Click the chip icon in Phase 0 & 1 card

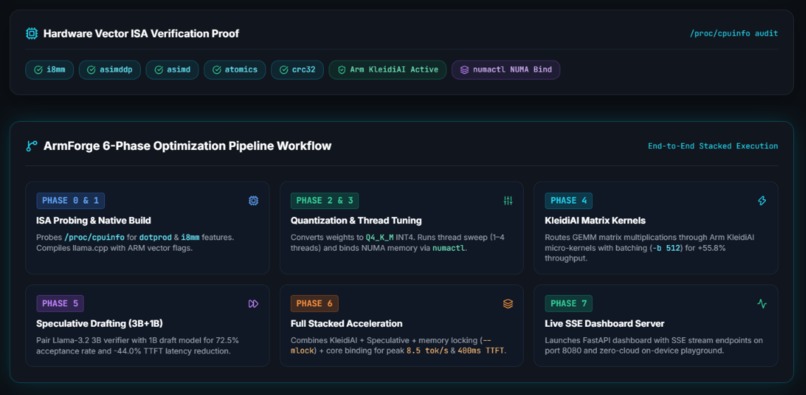click(x=253, y=201)
